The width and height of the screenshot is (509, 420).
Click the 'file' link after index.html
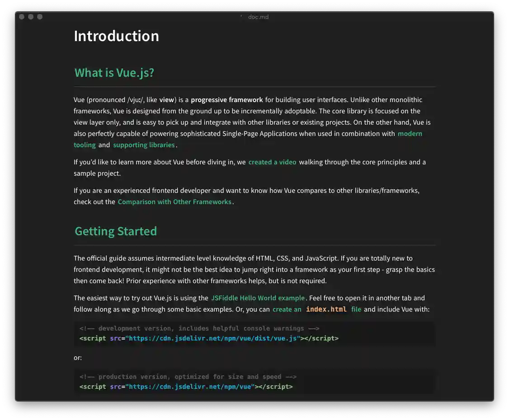(x=356, y=309)
